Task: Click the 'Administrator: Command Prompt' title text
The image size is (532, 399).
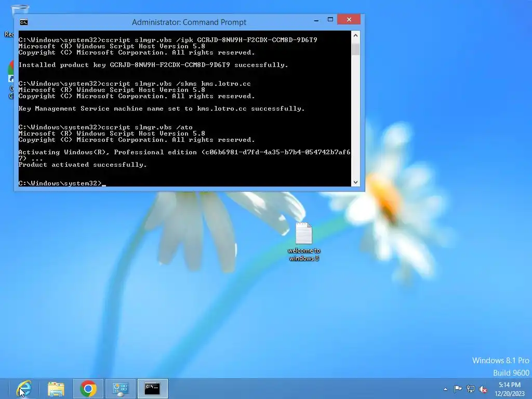Action: pyautogui.click(x=189, y=22)
